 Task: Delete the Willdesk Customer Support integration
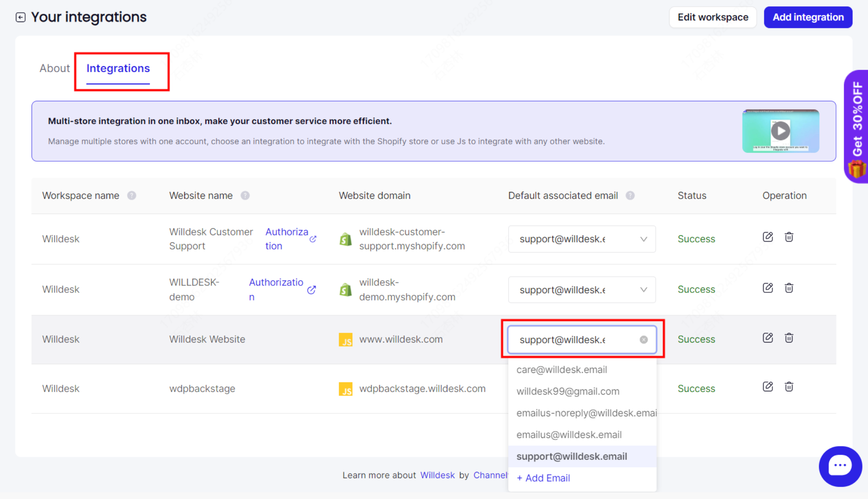coord(789,237)
